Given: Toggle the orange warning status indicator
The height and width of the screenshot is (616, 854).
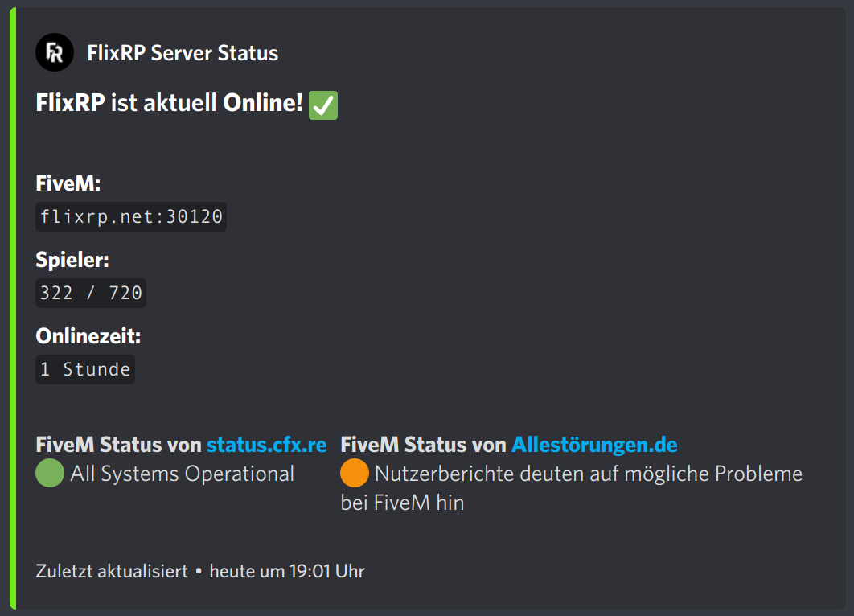Looking at the screenshot, I should click(x=354, y=474).
